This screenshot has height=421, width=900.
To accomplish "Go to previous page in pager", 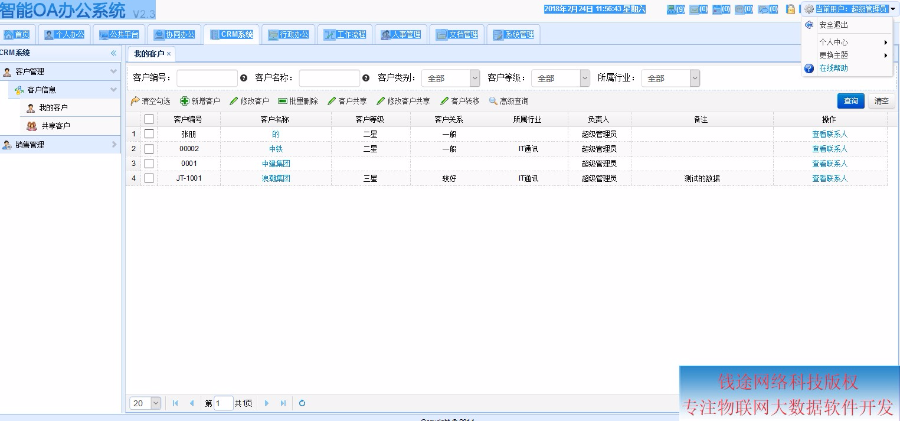I will click(x=192, y=403).
